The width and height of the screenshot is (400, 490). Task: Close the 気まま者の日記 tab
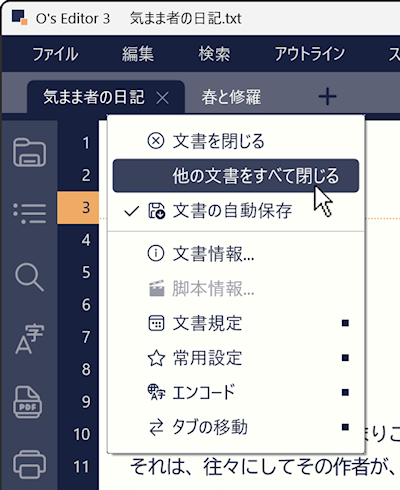tap(163, 98)
